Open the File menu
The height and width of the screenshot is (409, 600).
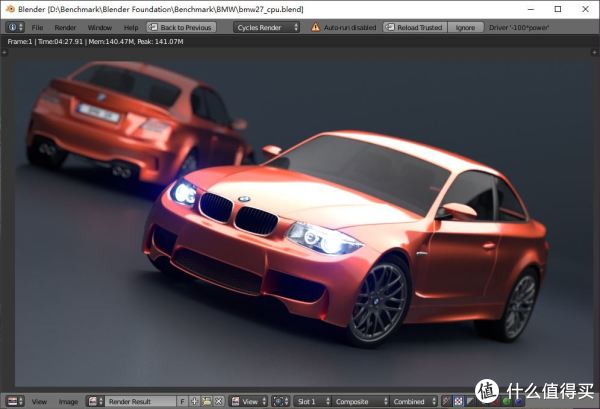[x=37, y=28]
